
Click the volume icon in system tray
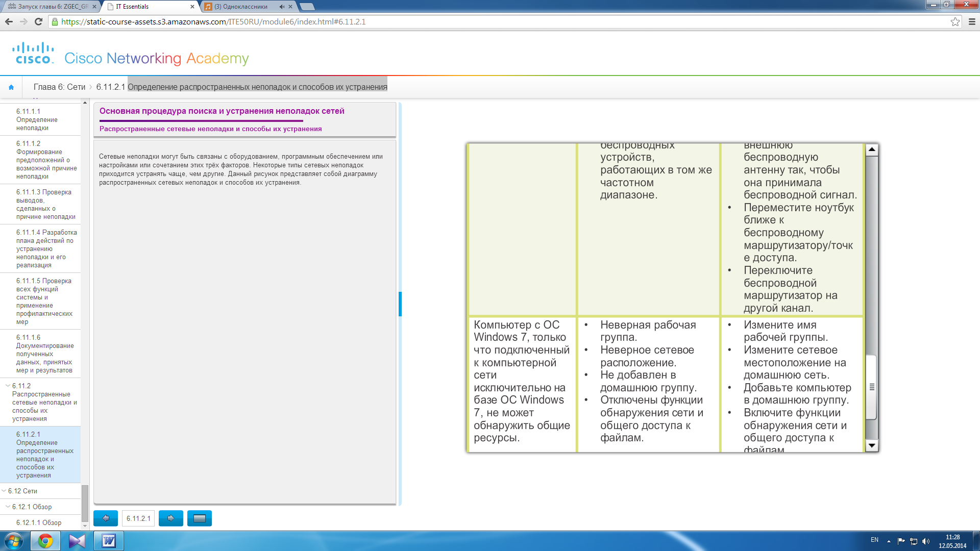click(926, 541)
